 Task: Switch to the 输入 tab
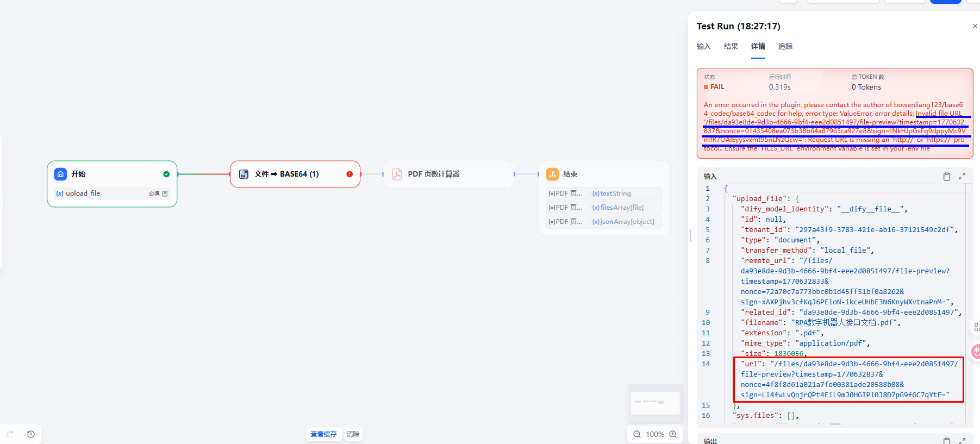[x=704, y=47]
